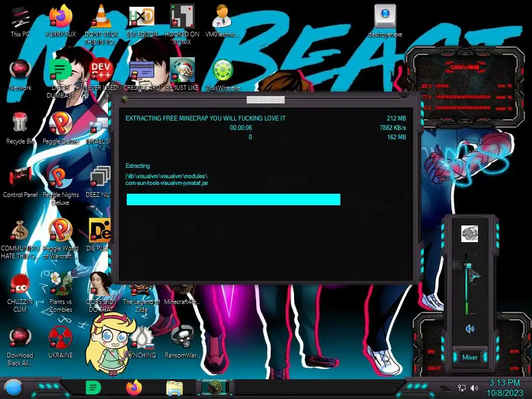Open the money bag COMMUNISTS HATE THIS icon
The image size is (532, 399).
(20, 239)
